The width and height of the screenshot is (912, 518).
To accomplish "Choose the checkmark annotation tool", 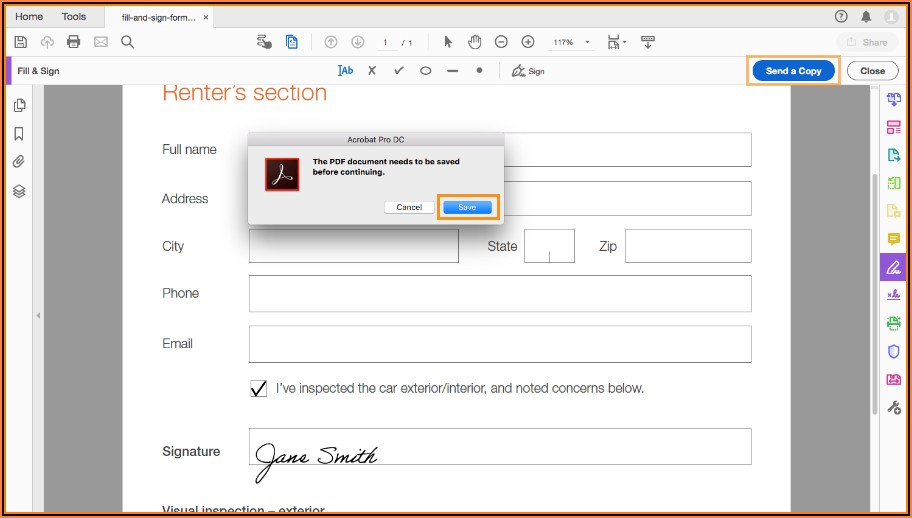I will tap(399, 71).
